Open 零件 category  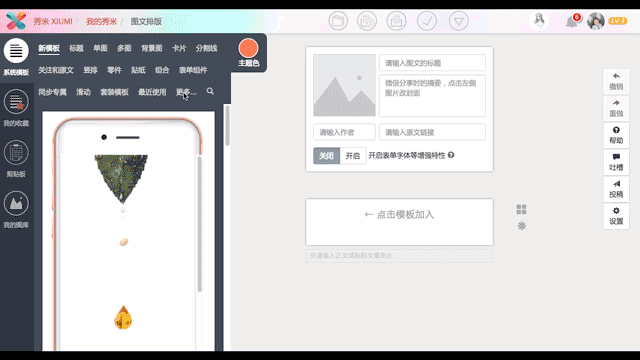[114, 70]
